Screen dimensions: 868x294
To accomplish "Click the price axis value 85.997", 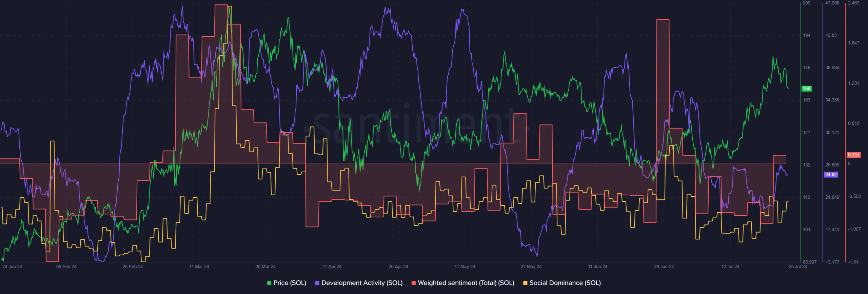I will tap(810, 262).
